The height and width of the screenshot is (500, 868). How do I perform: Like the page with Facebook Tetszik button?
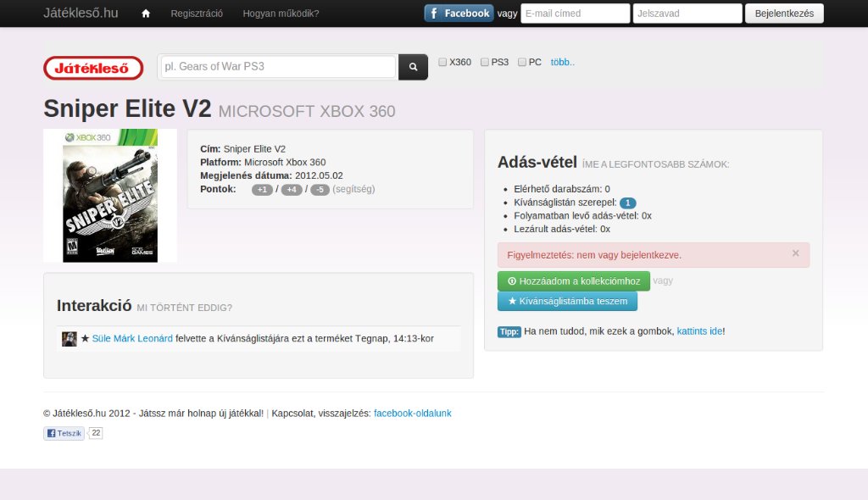click(64, 433)
